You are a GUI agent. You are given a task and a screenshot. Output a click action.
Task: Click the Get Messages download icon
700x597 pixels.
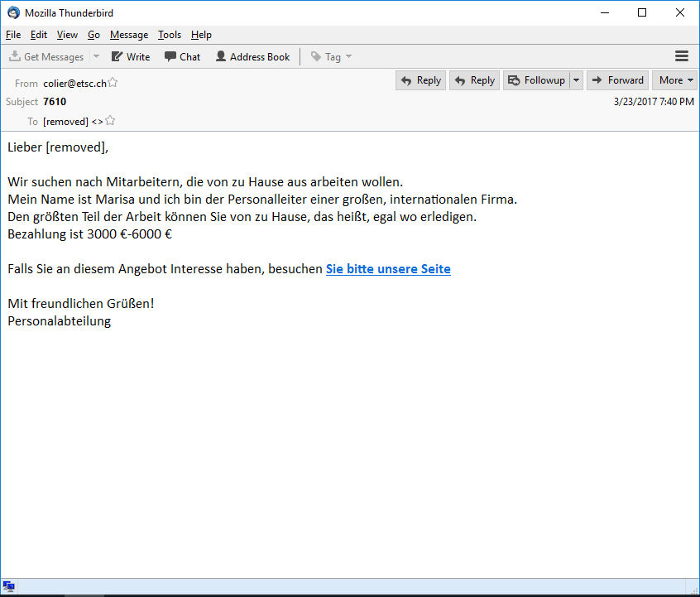point(15,57)
